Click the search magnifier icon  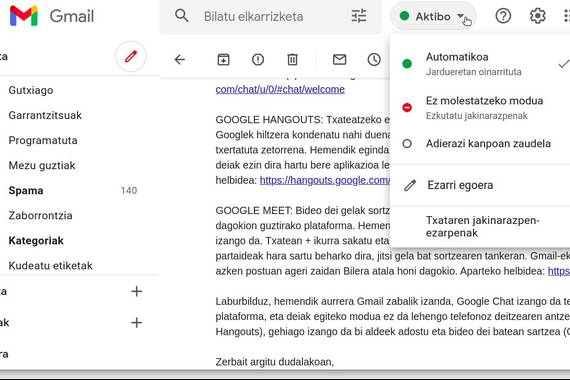181,16
